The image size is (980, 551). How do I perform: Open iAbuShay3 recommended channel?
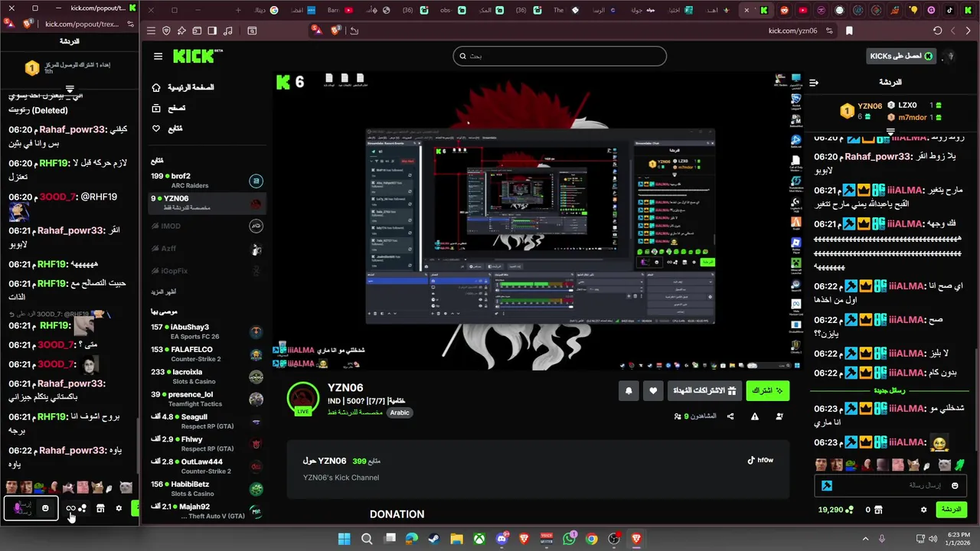point(207,331)
